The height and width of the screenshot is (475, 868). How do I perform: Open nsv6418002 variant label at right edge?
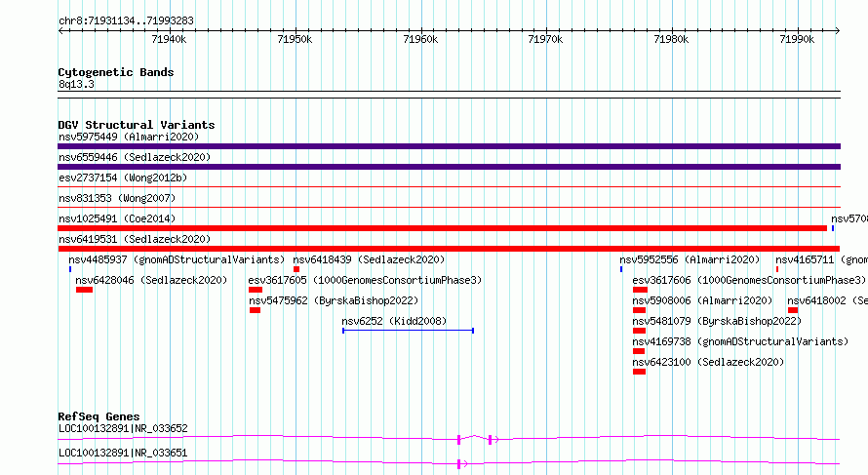pyautogui.click(x=828, y=300)
